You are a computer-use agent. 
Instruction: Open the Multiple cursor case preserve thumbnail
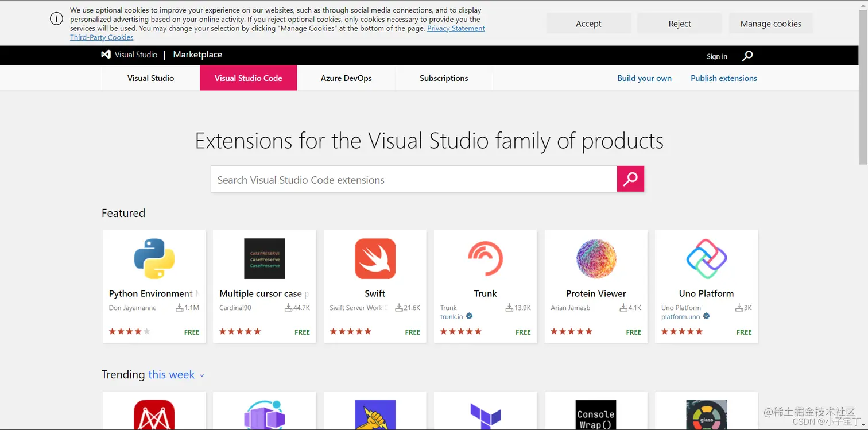(x=264, y=259)
